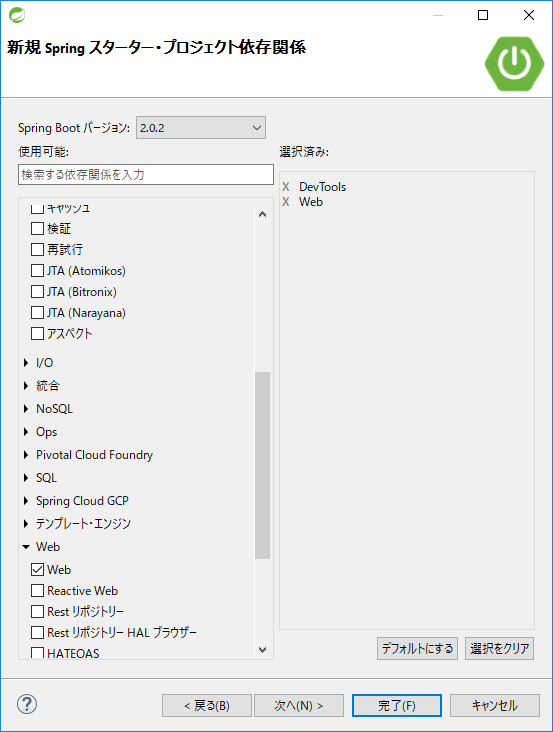Expand the NoSQL category
This screenshot has height=732, width=553.
click(26, 409)
